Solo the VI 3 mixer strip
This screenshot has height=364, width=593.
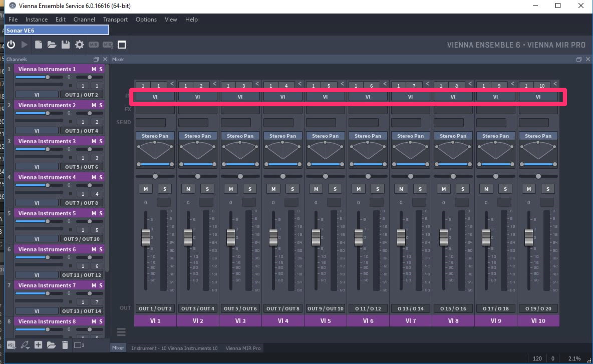click(x=249, y=189)
